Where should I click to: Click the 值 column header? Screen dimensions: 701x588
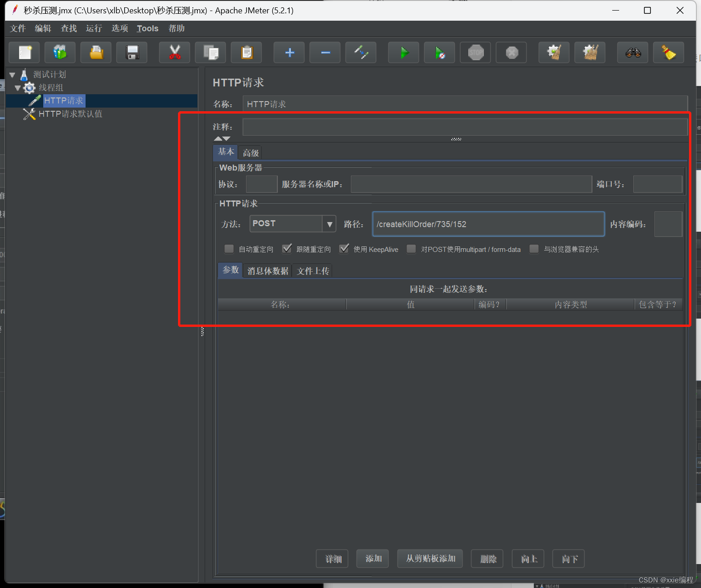tap(410, 304)
